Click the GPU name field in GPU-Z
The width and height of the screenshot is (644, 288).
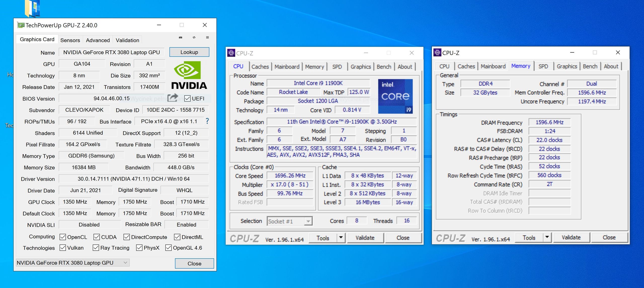[111, 52]
